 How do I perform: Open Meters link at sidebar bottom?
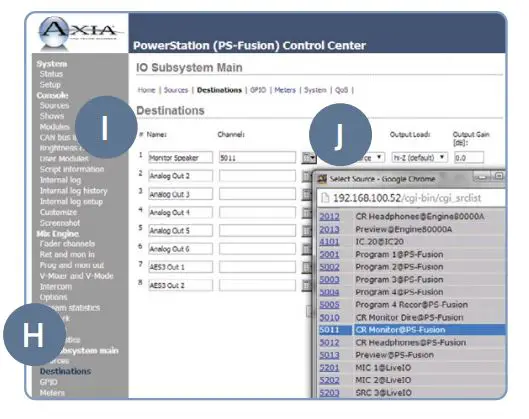[x=52, y=393]
